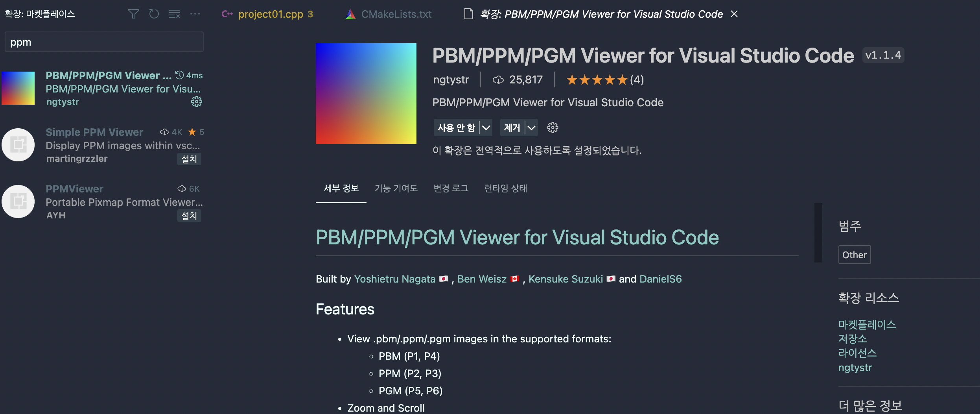Click the readme vertical scrollbar
The image size is (980, 414).
[x=818, y=232]
